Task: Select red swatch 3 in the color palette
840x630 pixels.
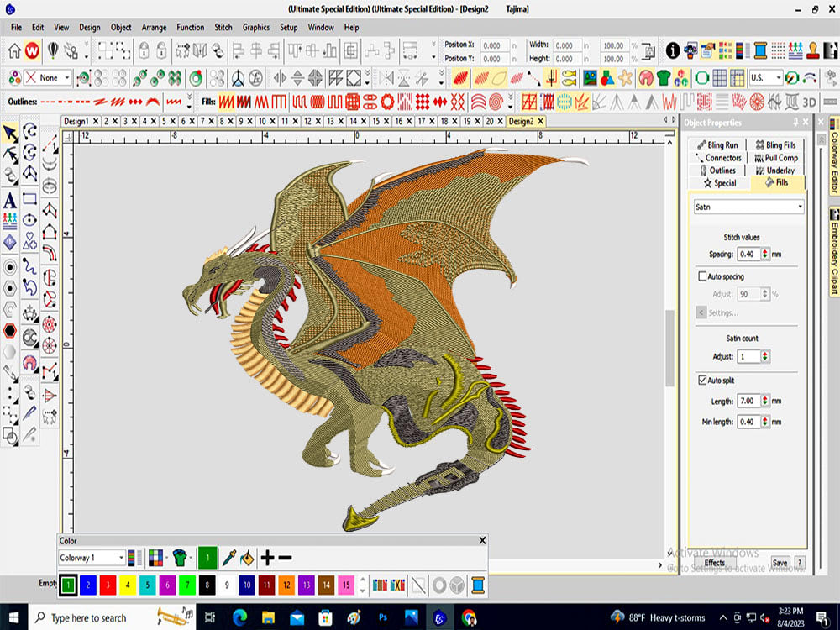Action: pos(107,585)
